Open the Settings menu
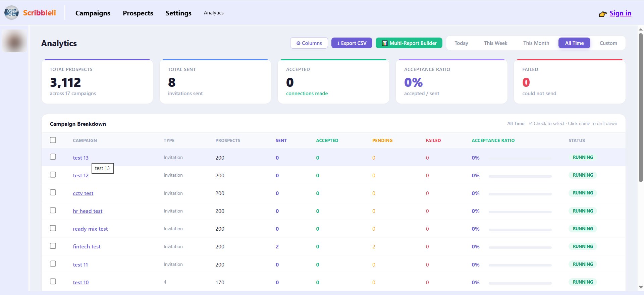644x295 pixels. click(178, 13)
